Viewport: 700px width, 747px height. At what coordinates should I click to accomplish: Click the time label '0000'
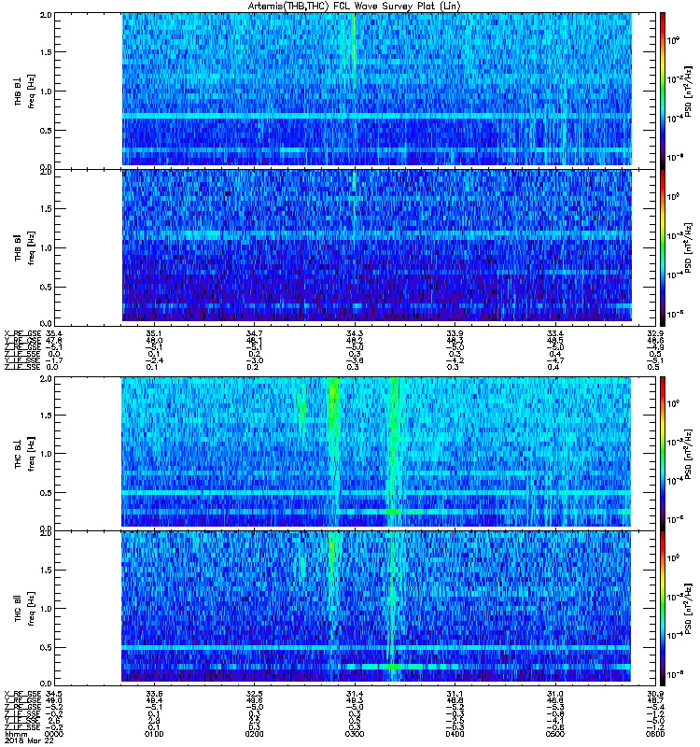tap(53, 734)
